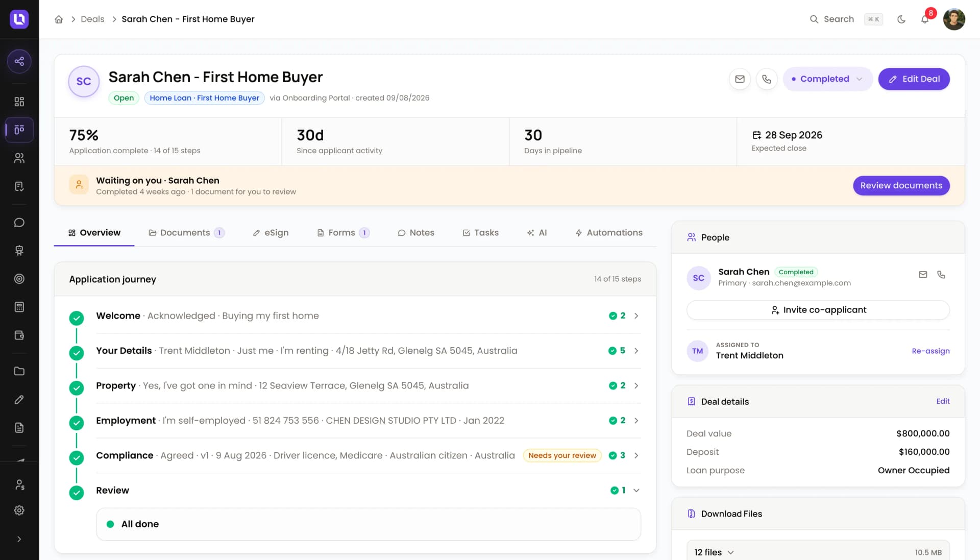
Task: Open the user profile avatar
Action: coord(953,19)
